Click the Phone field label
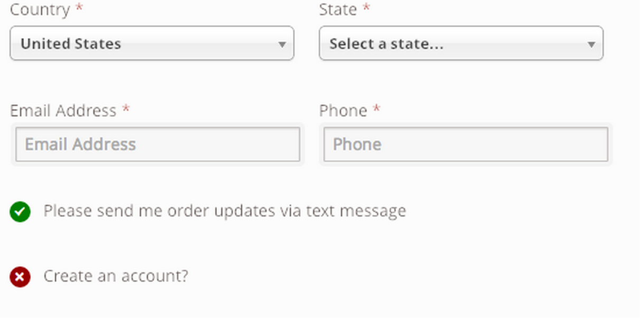Image resolution: width=644 pixels, height=323 pixels. [343, 111]
